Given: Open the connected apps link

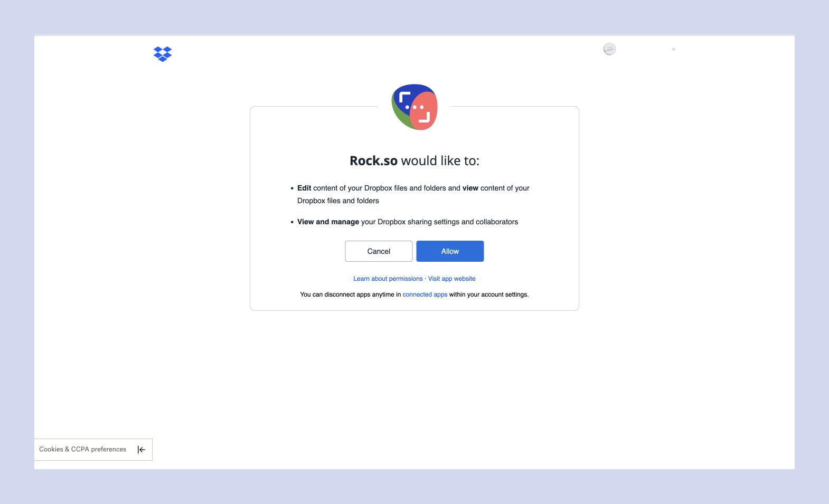Looking at the screenshot, I should click(x=425, y=294).
